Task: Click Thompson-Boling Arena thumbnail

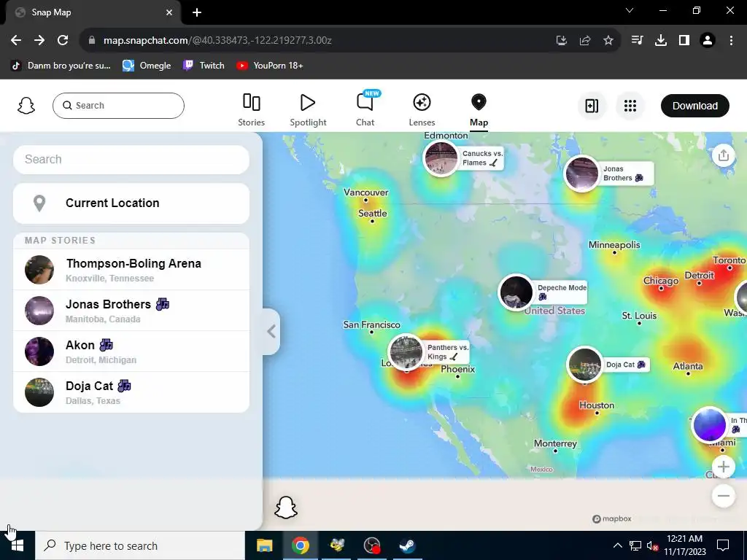Action: (39, 270)
